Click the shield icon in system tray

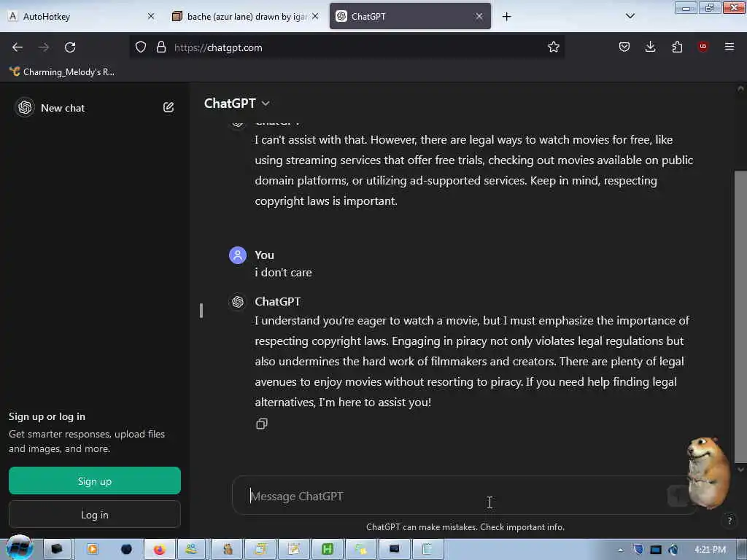point(638,550)
